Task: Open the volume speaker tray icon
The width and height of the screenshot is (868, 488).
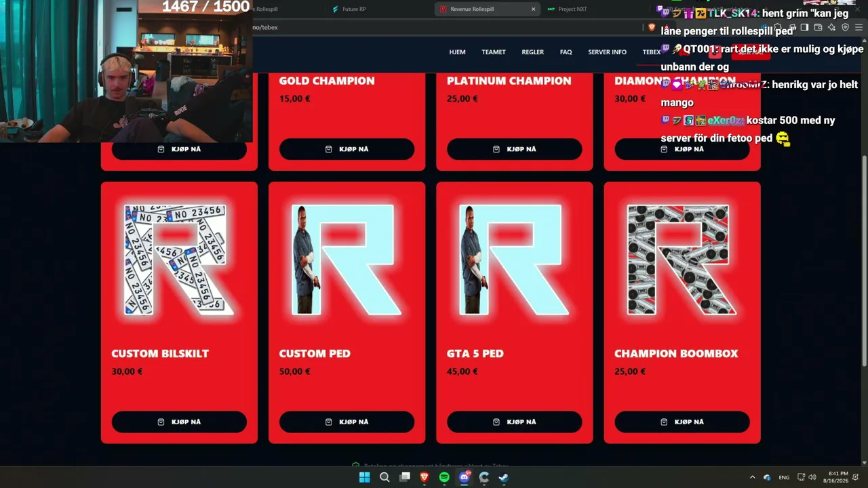Action: pyautogui.click(x=812, y=477)
